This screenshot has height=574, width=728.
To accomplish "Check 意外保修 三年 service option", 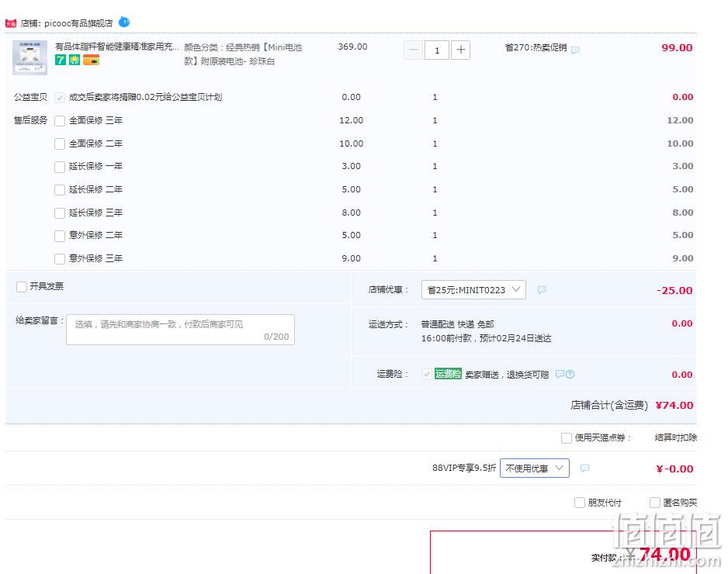I will point(60,259).
